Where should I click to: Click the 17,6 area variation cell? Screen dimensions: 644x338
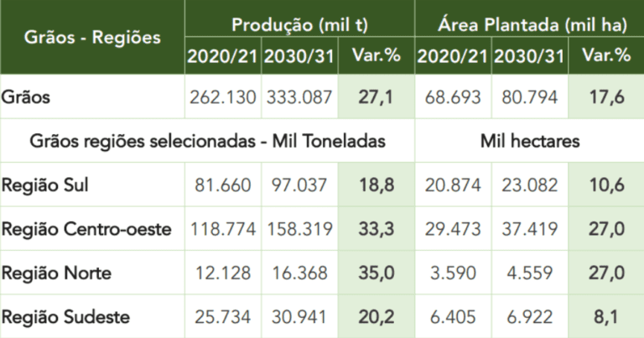[606, 97]
